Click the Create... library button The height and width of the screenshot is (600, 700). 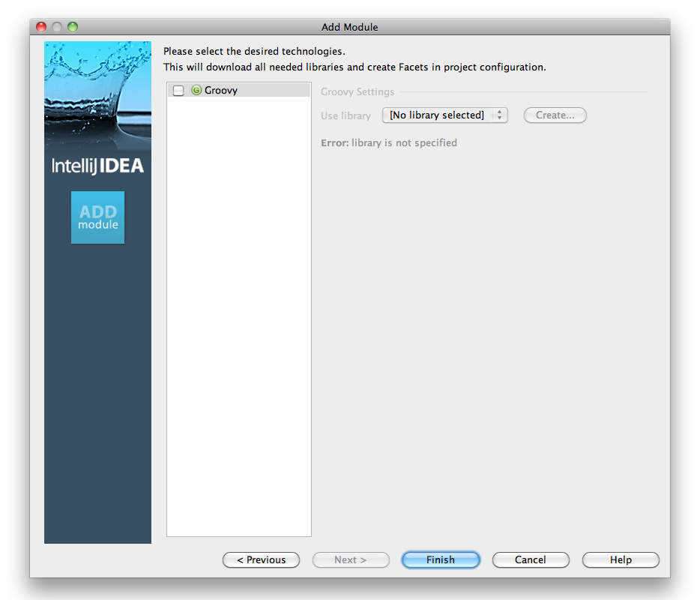pos(555,115)
